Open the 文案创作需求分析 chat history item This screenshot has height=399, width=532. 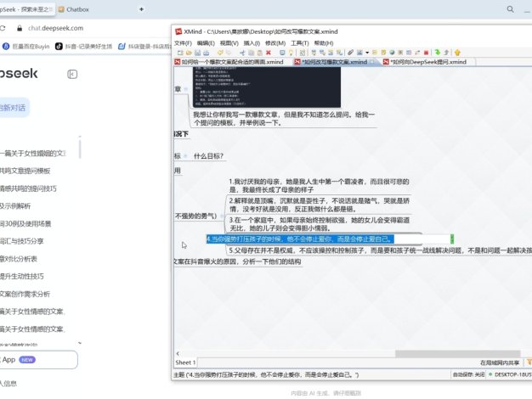coord(25,294)
